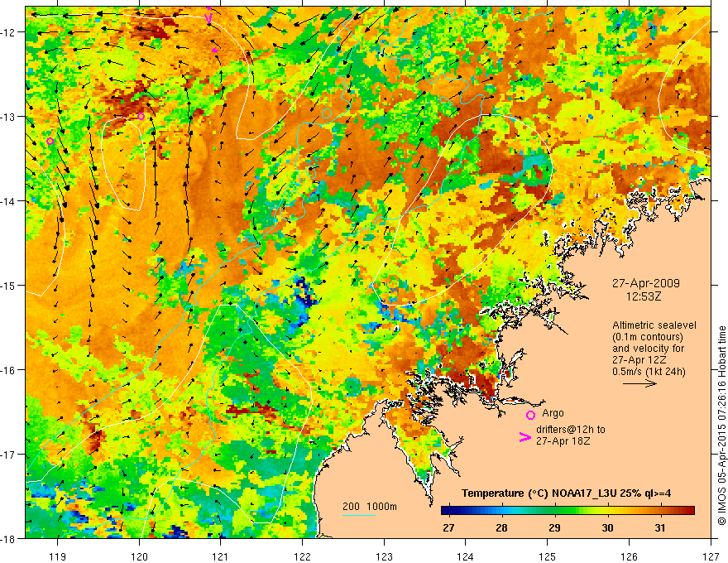Click the magenta drifters arrowhead legend symbol
Image resolution: width=728 pixels, height=563 pixels.
524,437
